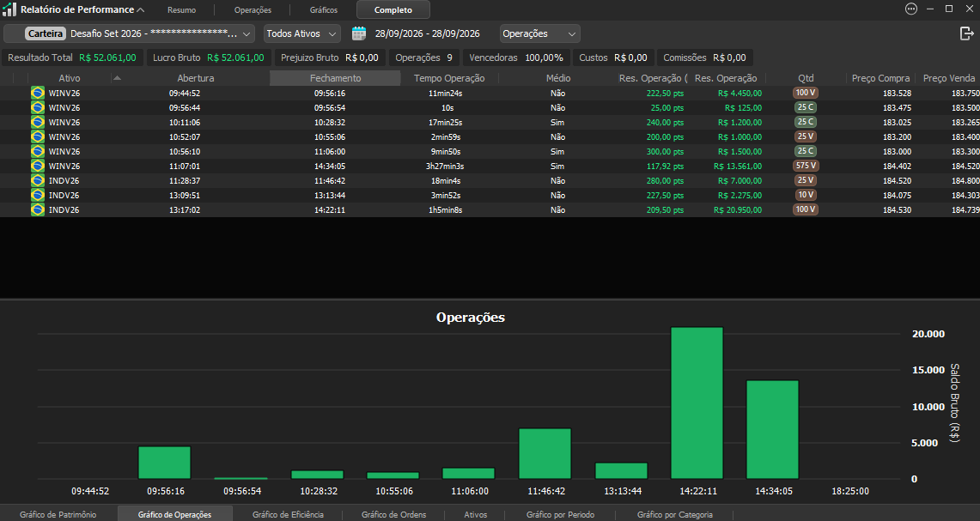Image resolution: width=980 pixels, height=521 pixels.
Task: Click the chart bar at 11:46:42
Action: click(x=545, y=453)
